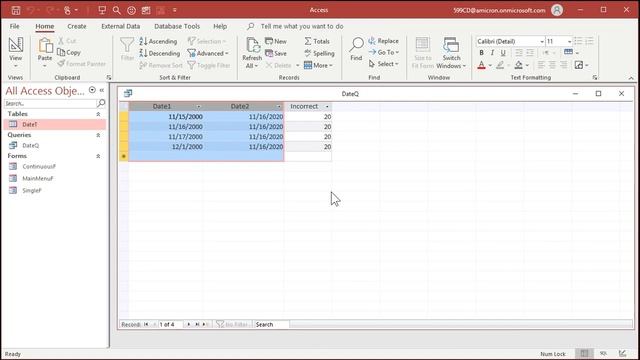
Task: Toggle Bold formatting
Action: (x=482, y=53)
